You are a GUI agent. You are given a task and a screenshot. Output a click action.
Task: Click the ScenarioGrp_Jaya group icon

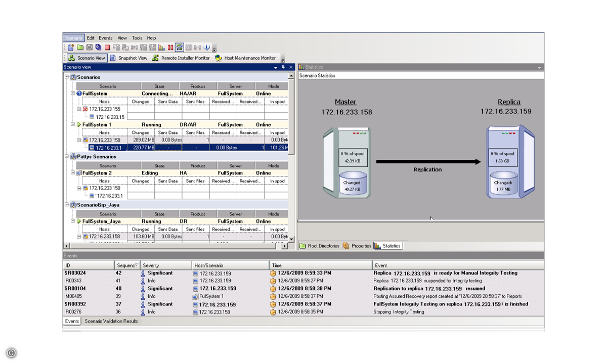click(x=73, y=205)
